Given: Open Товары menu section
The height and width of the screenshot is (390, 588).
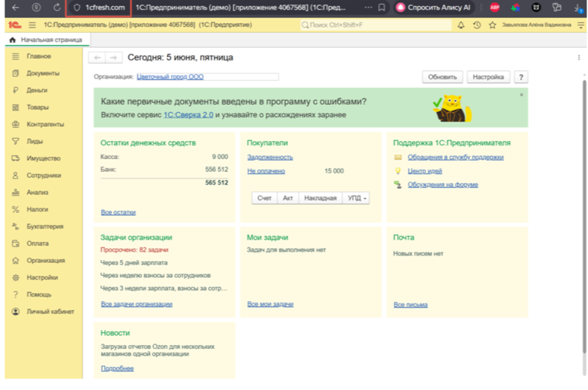Looking at the screenshot, I should click(x=37, y=108).
